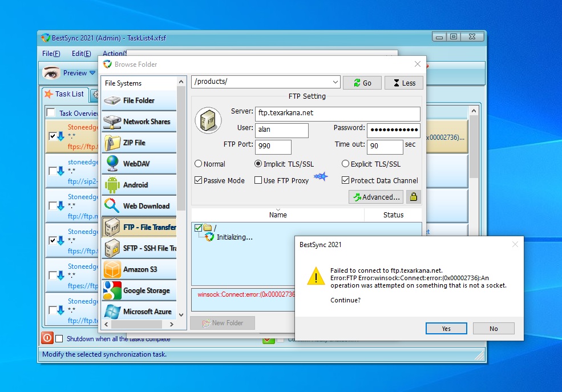Viewport: 562px width, 392px height.
Task: Select Microsoft Azure storage
Action: [x=139, y=312]
